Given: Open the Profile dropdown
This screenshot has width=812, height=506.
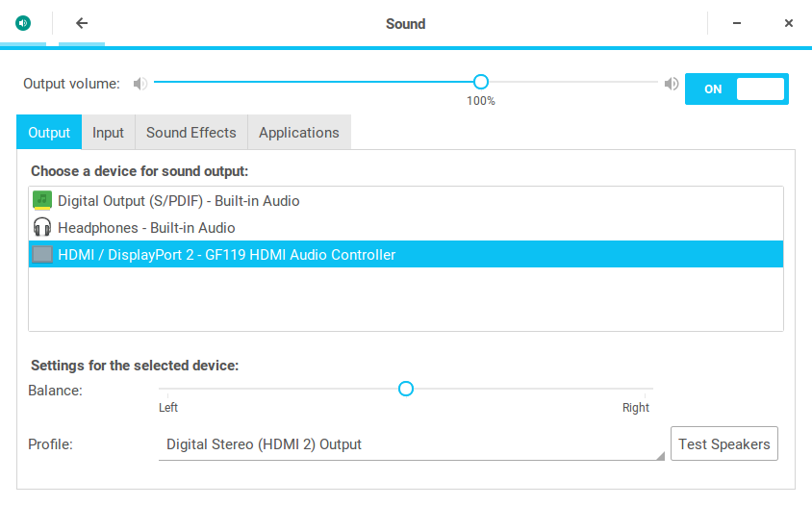Looking at the screenshot, I should point(412,444).
